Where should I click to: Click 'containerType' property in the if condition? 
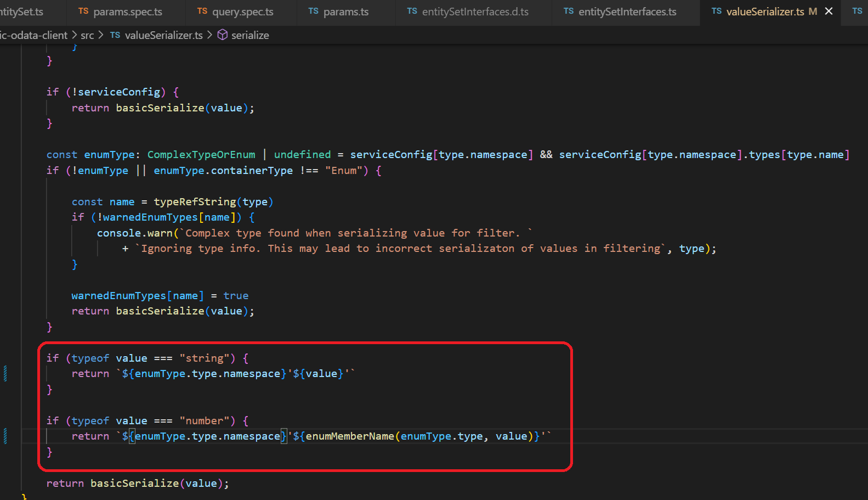(252, 171)
